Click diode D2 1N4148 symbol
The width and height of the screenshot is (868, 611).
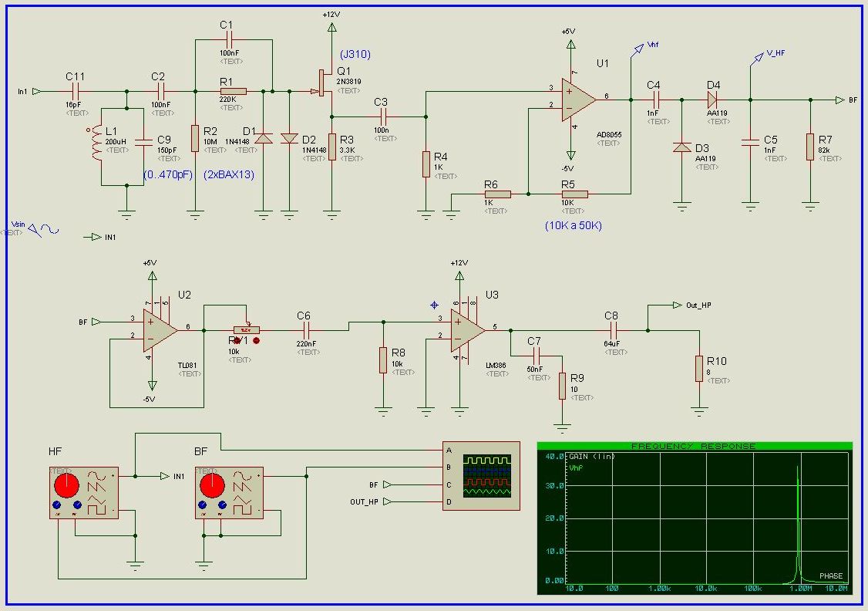[x=290, y=139]
